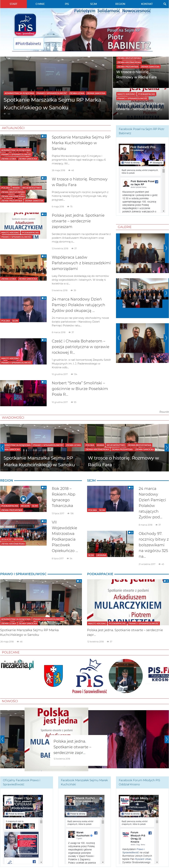Click ZIEMIA BRZOZOWSKA tag in hero tile
This screenshot has height=868, width=169.
click(x=129, y=58)
